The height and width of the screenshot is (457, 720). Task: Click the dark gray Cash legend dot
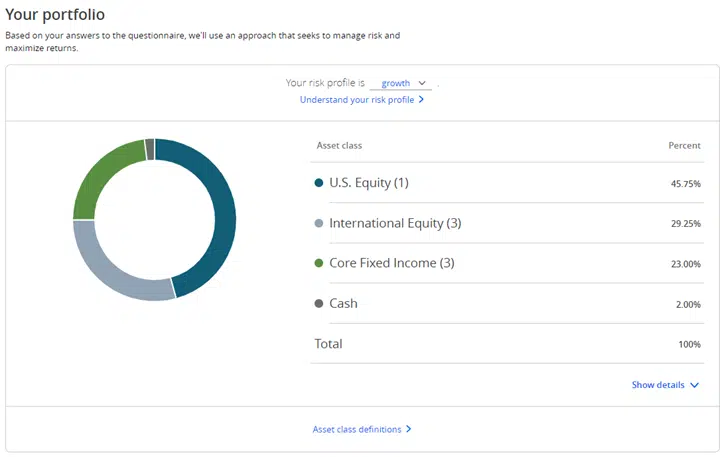click(x=319, y=304)
